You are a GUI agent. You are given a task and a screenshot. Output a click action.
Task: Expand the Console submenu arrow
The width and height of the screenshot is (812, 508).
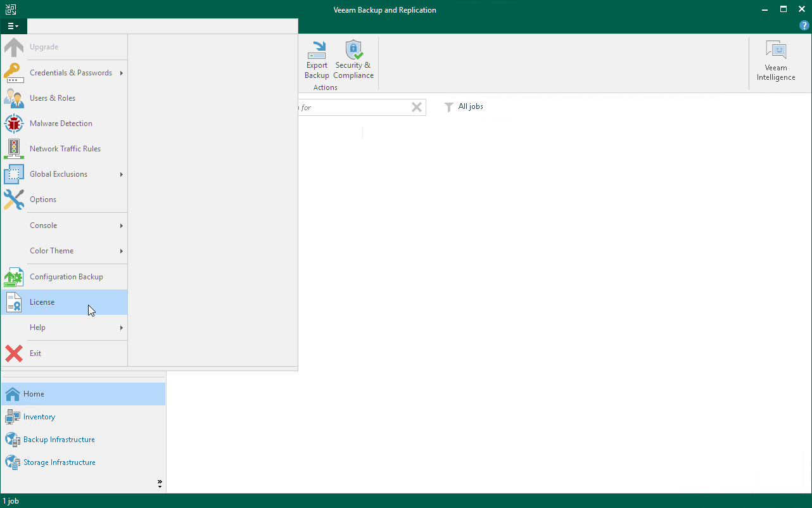click(x=121, y=225)
